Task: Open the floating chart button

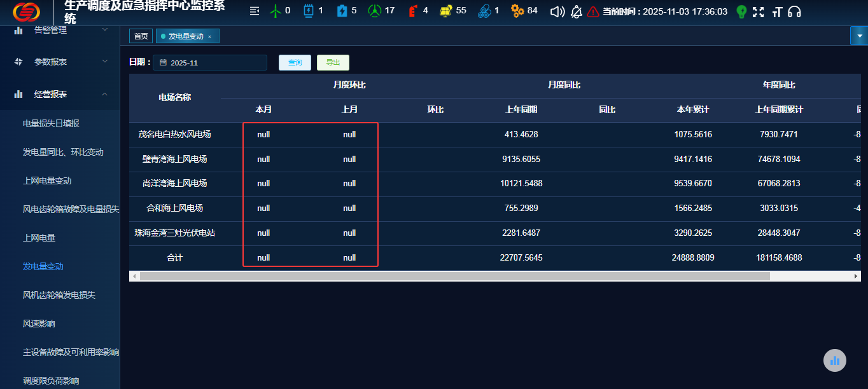Action: pos(834,360)
